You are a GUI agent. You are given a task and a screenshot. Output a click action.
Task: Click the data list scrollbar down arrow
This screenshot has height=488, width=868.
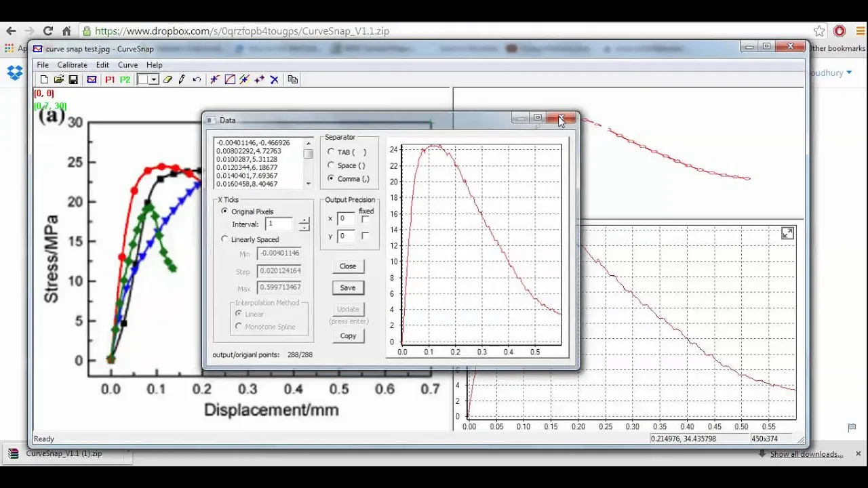[x=309, y=184]
